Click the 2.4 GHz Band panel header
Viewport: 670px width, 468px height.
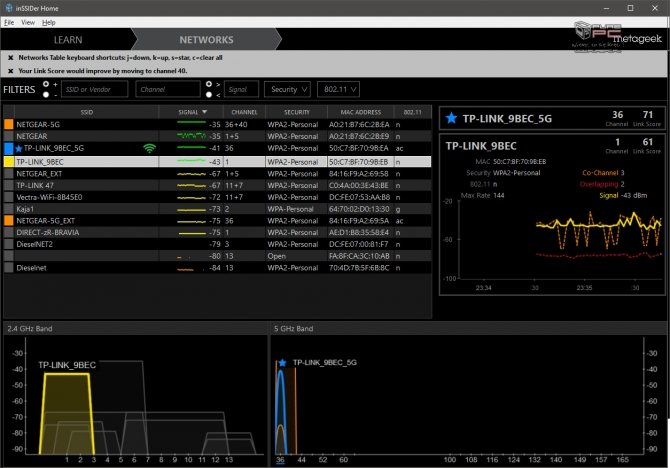135,328
